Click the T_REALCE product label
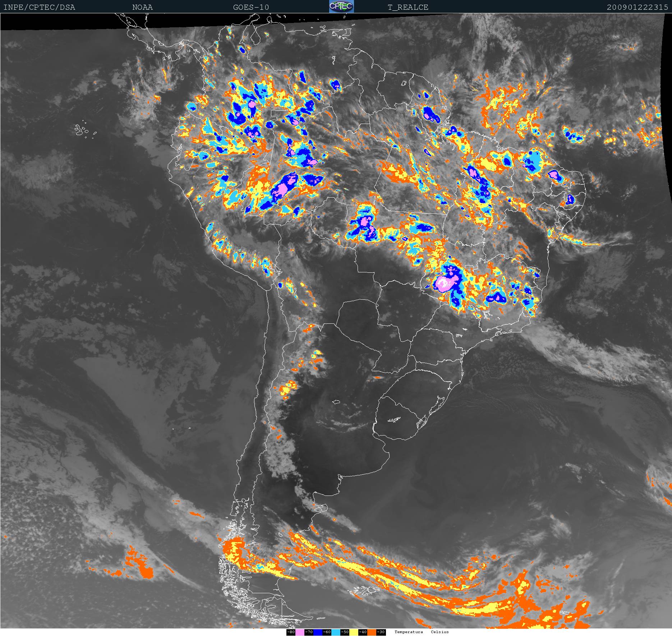 pyautogui.click(x=408, y=7)
